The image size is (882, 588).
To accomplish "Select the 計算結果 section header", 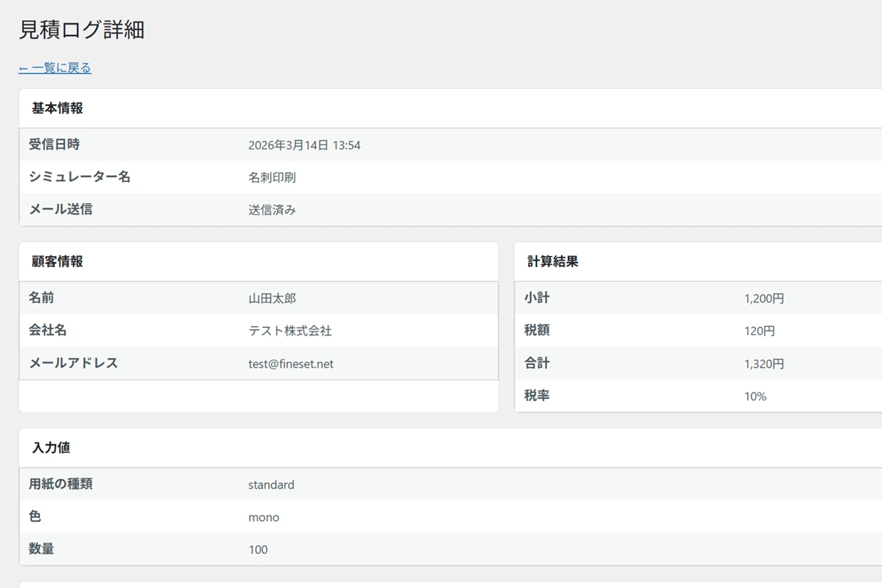I will [553, 262].
